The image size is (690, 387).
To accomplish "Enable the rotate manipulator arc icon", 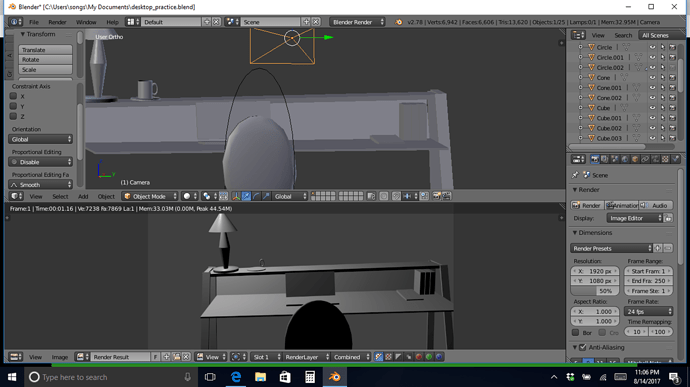I will tap(256, 196).
